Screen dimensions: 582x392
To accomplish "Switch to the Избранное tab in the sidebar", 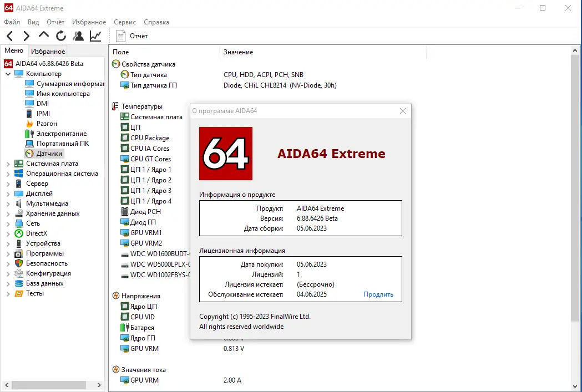I will coord(48,51).
